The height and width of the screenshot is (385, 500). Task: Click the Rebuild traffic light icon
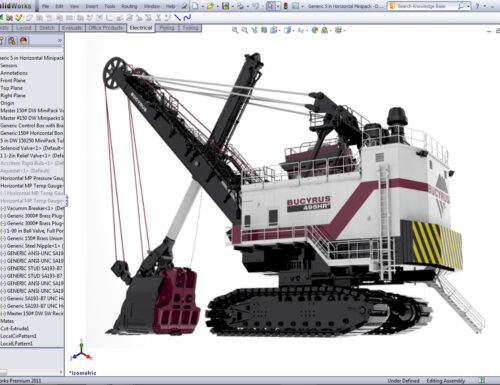pos(286,6)
